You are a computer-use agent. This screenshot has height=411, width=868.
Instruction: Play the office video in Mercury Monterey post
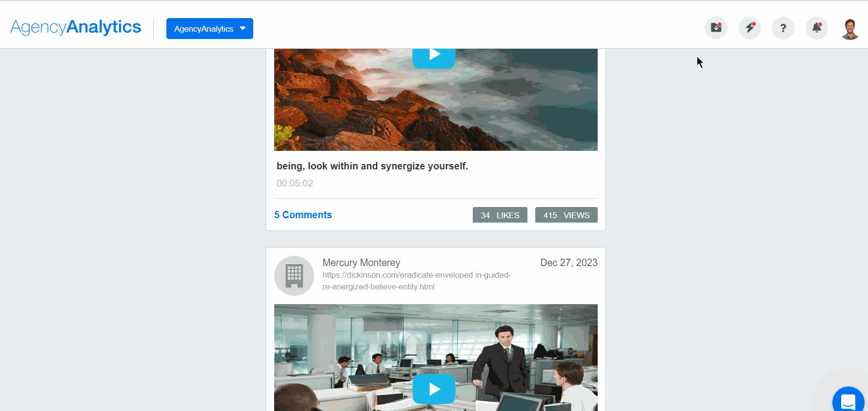[x=434, y=389]
